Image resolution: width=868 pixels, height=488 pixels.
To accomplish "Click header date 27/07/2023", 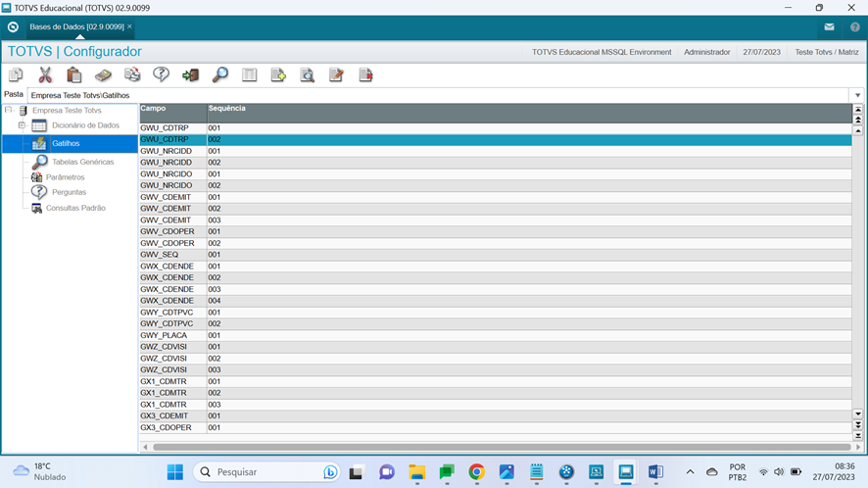I will [762, 52].
